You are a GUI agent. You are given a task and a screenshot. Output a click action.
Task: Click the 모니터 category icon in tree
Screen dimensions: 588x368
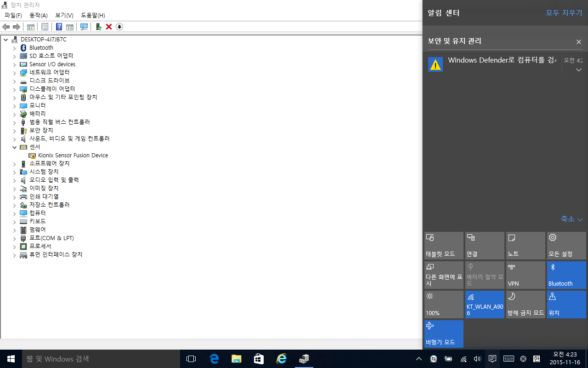pyautogui.click(x=23, y=106)
